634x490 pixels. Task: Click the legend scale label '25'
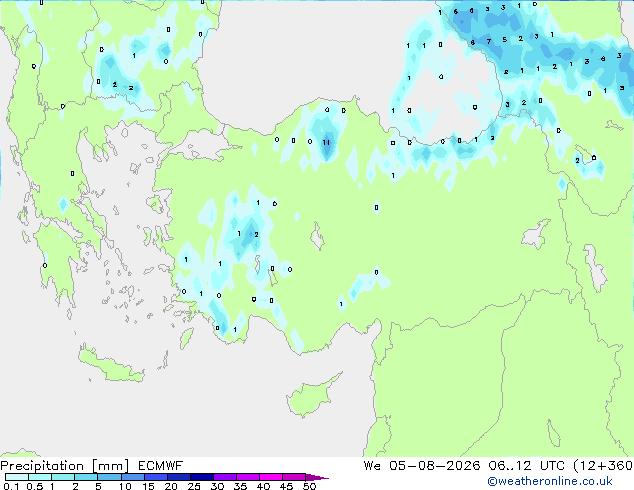[x=194, y=486]
